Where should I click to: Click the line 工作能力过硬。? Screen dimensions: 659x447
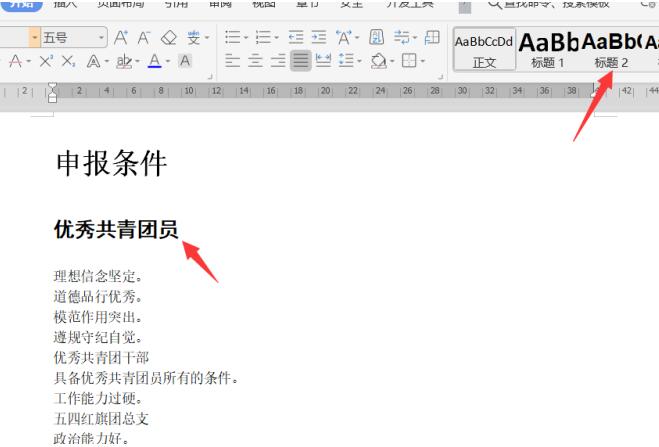pyautogui.click(x=98, y=398)
